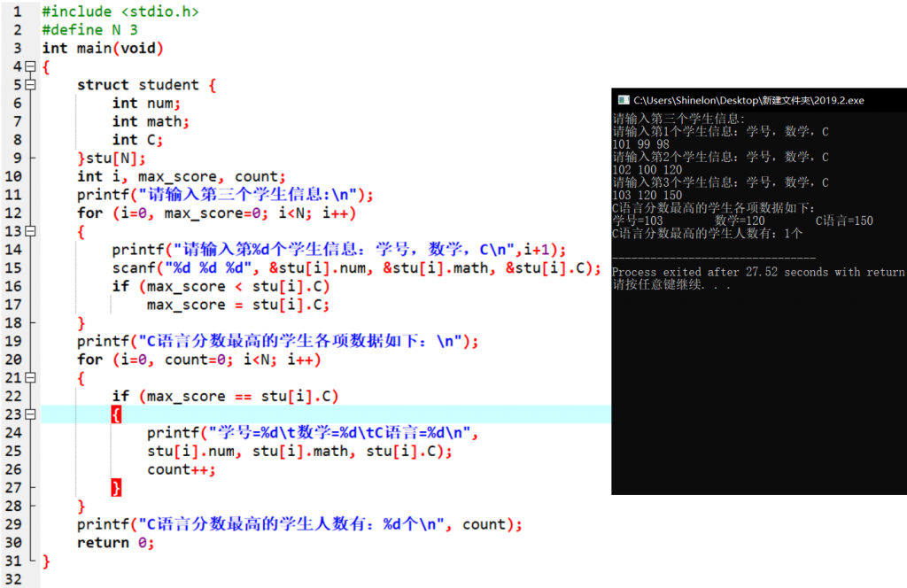Viewport: 907px width, 588px height.
Task: Click the 'int num;' member line
Action: [146, 104]
